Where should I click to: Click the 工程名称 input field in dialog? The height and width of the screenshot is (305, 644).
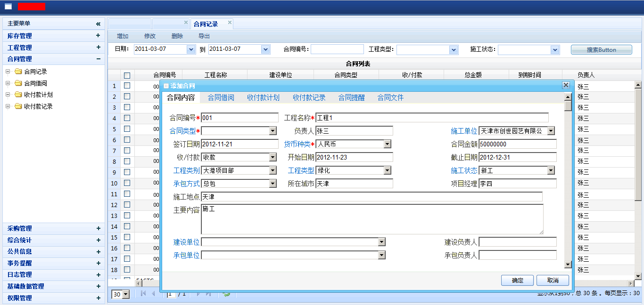click(x=432, y=118)
